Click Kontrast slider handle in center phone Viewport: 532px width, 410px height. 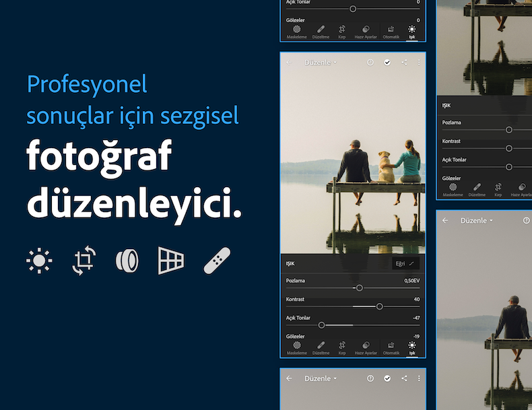(380, 306)
